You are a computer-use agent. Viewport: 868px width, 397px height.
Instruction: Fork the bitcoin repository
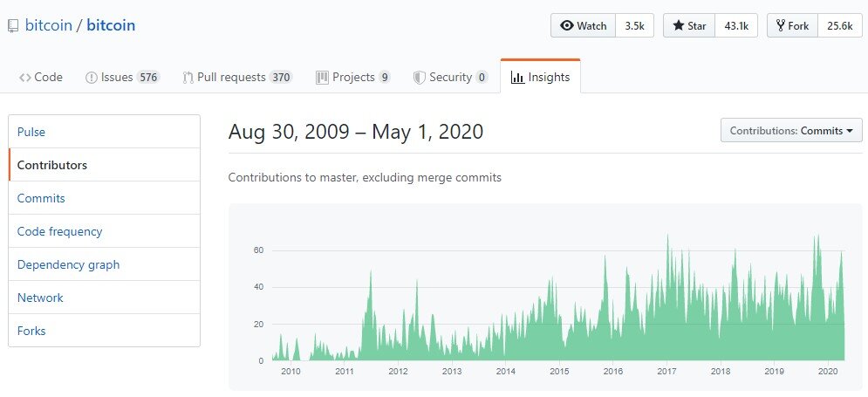point(792,25)
